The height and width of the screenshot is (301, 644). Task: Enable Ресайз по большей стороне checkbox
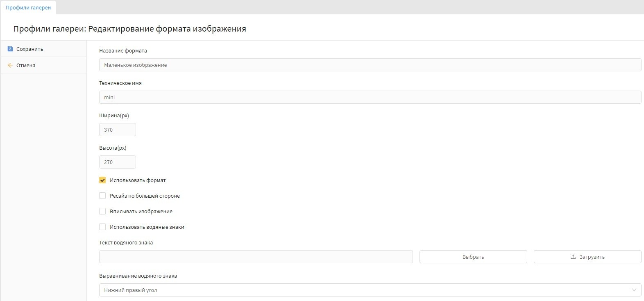(x=102, y=196)
